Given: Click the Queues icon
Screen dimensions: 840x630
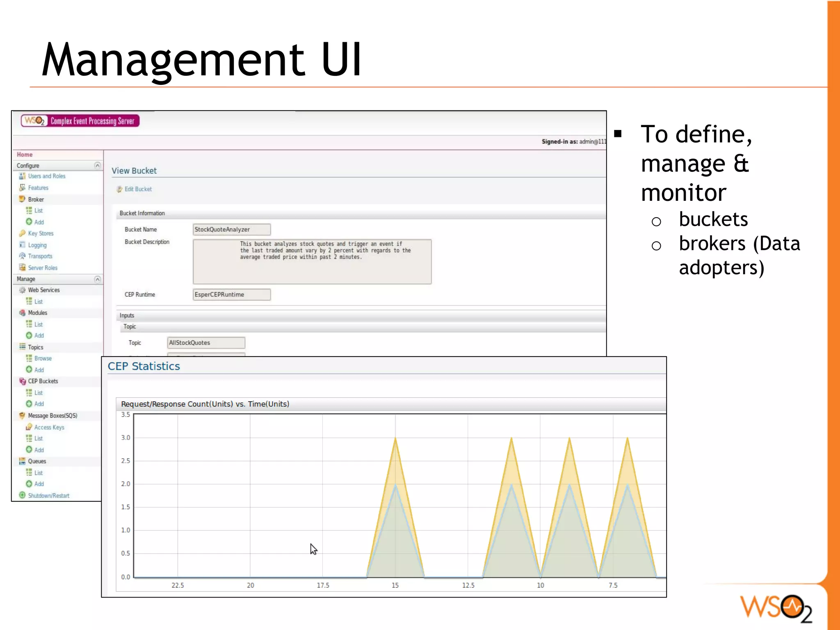Looking at the screenshot, I should click(22, 461).
